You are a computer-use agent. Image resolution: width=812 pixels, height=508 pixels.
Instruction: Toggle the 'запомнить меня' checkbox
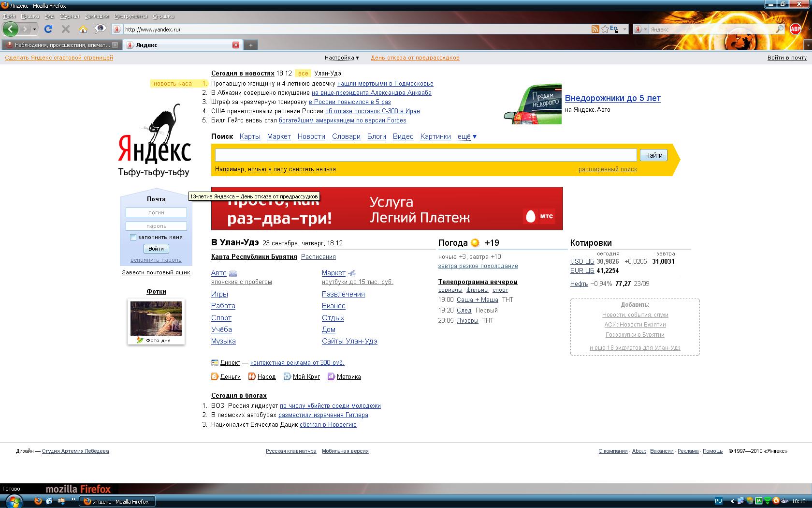click(x=133, y=237)
